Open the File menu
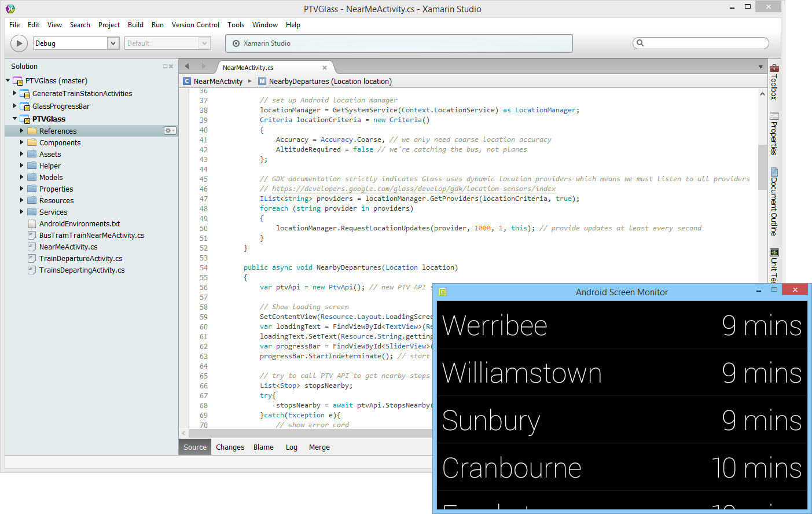This screenshot has width=812, height=514. 14,25
